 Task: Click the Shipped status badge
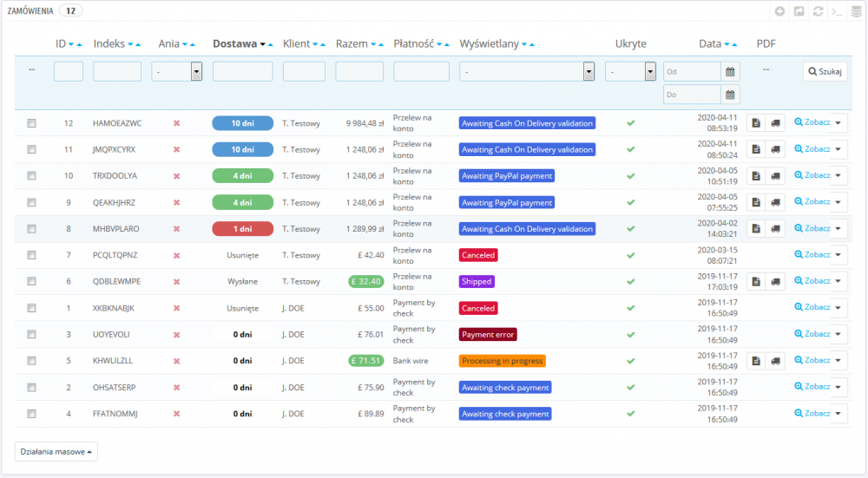477,282
